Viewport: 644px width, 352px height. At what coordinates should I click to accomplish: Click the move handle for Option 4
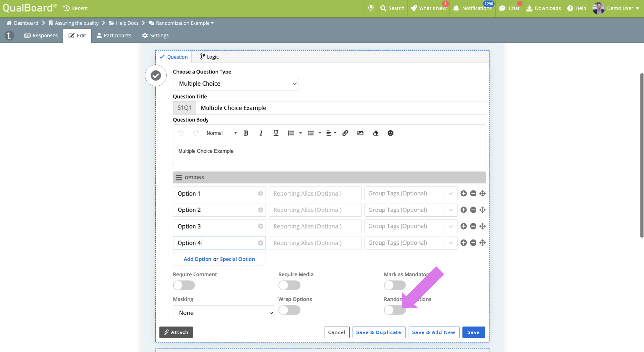pos(482,243)
